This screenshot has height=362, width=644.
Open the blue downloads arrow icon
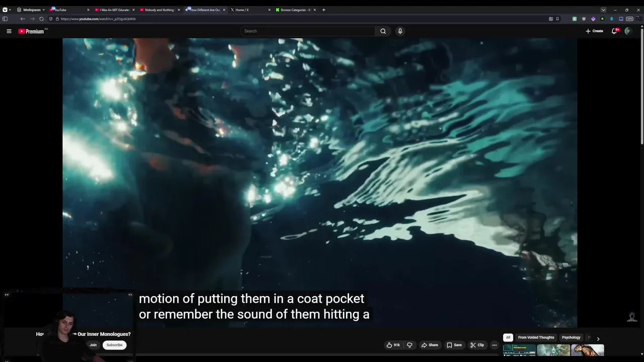612,19
